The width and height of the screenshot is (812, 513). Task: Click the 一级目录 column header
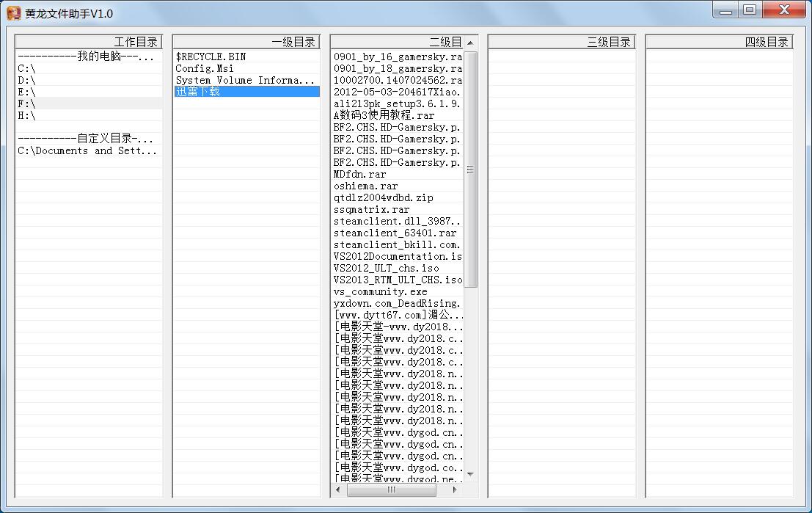pos(246,42)
